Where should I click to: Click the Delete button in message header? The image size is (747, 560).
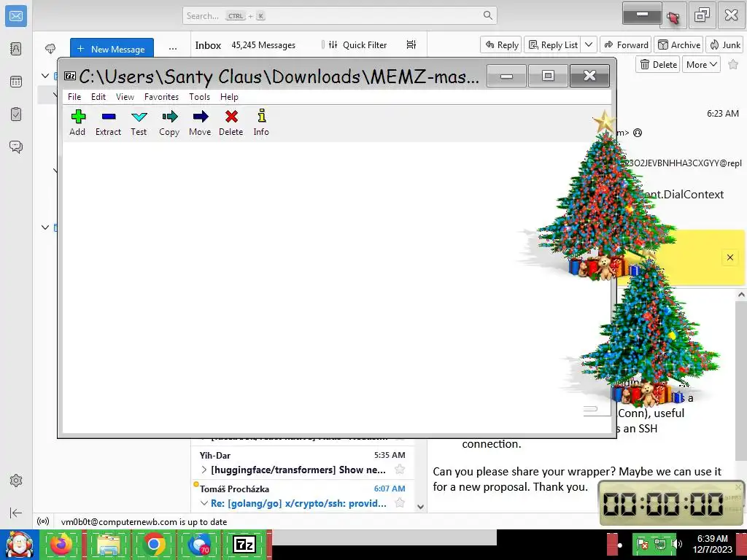click(659, 64)
